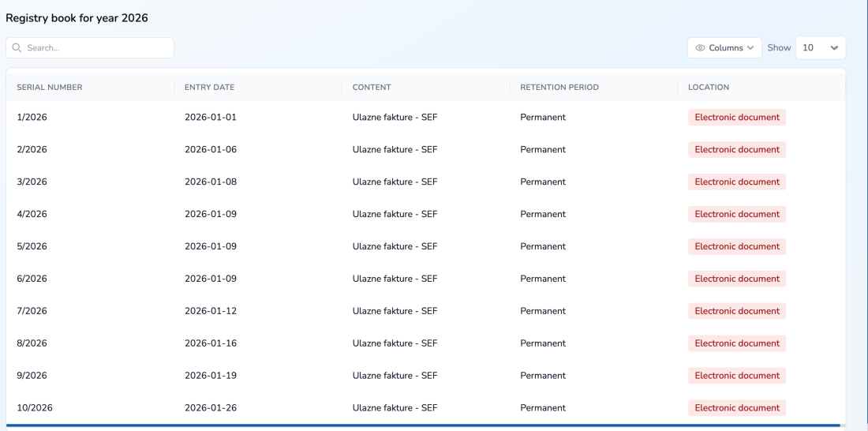This screenshot has width=868, height=431.
Task: Open the Columns visibility dropdown
Action: click(x=724, y=48)
